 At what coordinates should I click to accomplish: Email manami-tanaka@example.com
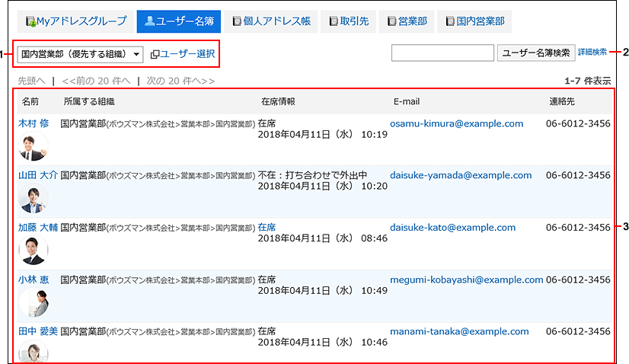[x=459, y=331]
